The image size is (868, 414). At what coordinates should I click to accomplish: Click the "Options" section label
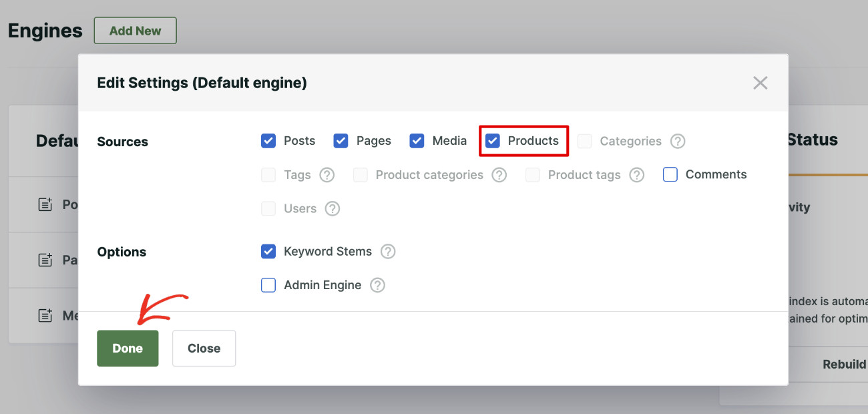click(122, 252)
